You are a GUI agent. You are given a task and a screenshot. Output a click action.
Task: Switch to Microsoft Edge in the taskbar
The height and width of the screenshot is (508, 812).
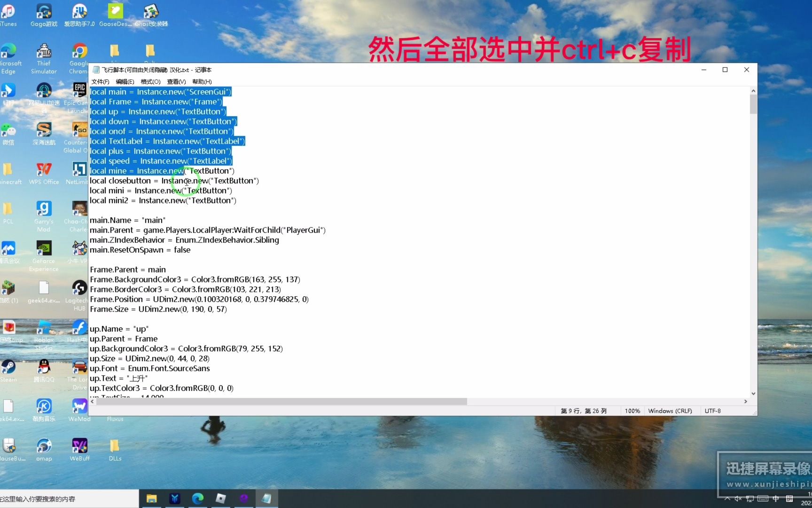coord(198,498)
